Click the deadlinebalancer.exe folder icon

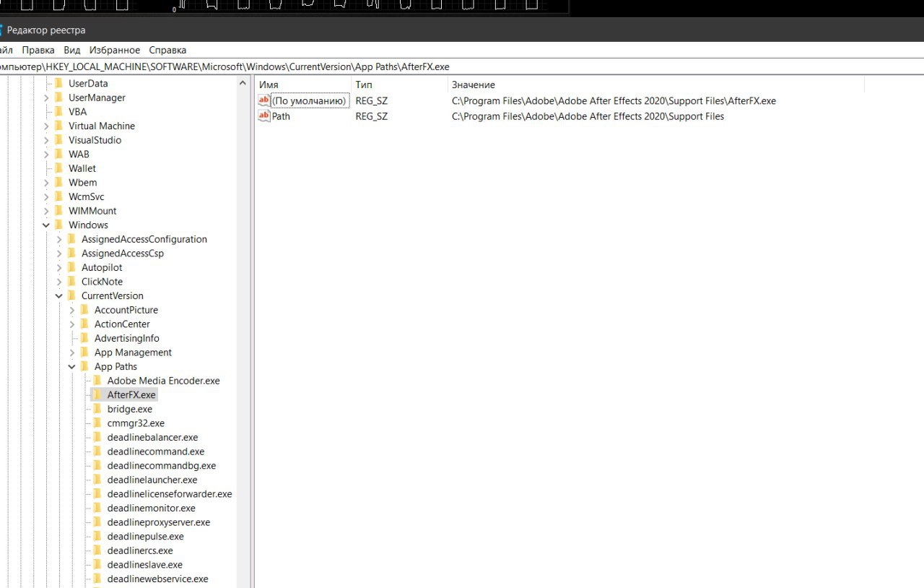click(97, 437)
